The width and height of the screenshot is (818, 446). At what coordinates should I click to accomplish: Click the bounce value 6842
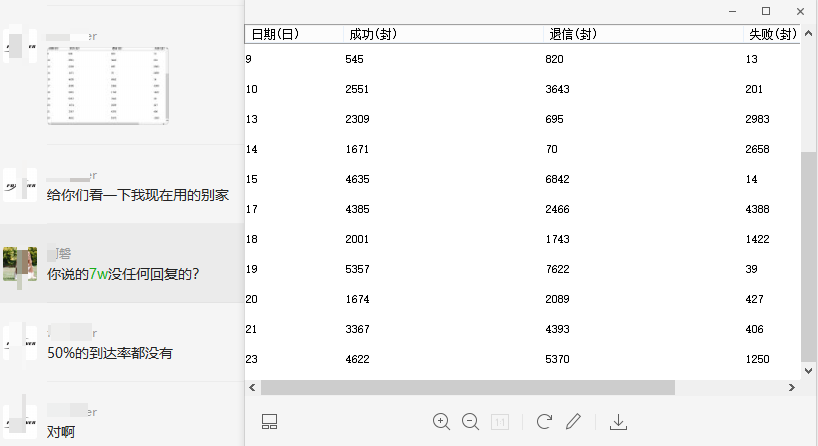pyautogui.click(x=557, y=179)
